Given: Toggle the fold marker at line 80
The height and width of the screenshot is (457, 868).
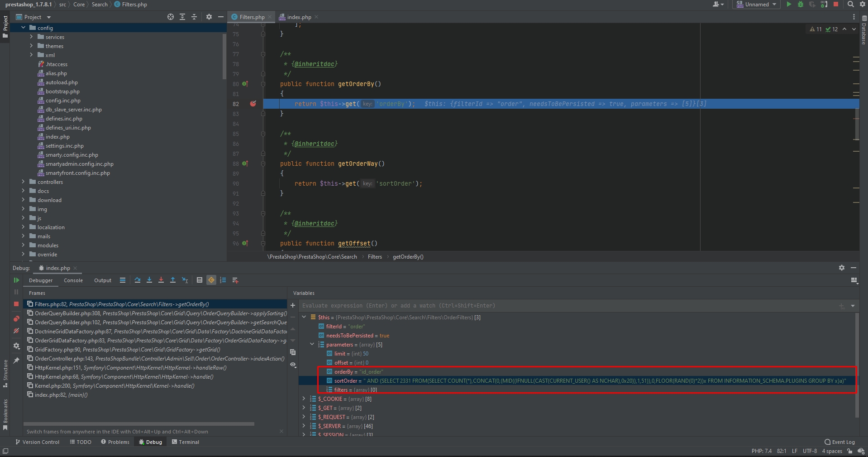Looking at the screenshot, I should click(x=263, y=84).
